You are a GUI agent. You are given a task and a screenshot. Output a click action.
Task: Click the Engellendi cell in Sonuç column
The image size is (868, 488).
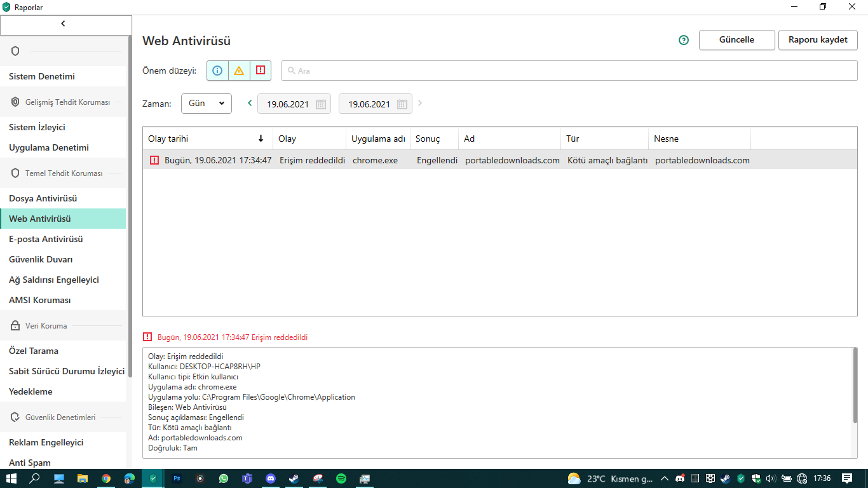(437, 160)
